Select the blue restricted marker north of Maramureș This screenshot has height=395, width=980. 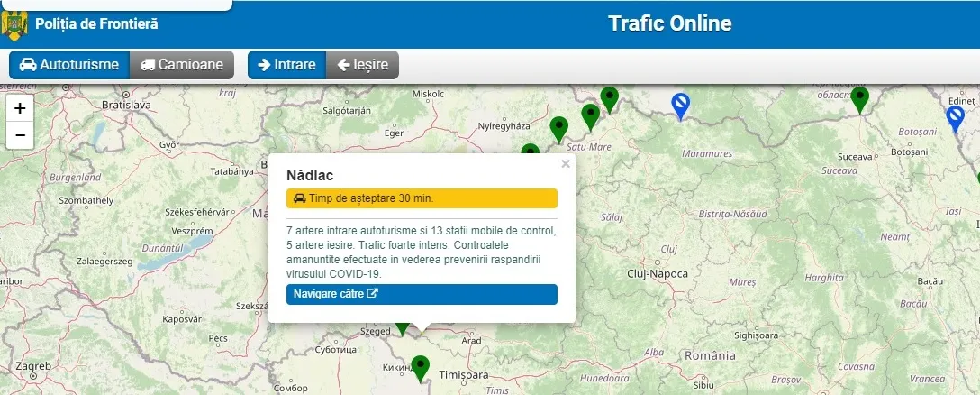(x=681, y=106)
